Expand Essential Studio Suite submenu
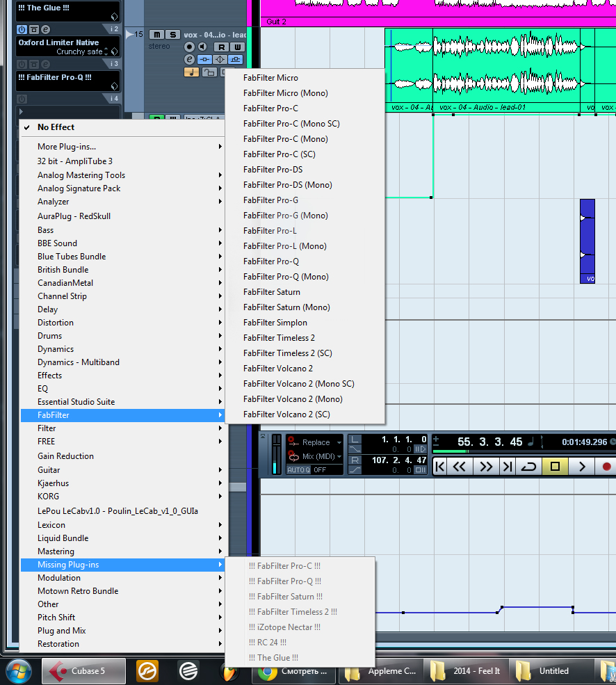This screenshot has width=616, height=685. pos(123,402)
